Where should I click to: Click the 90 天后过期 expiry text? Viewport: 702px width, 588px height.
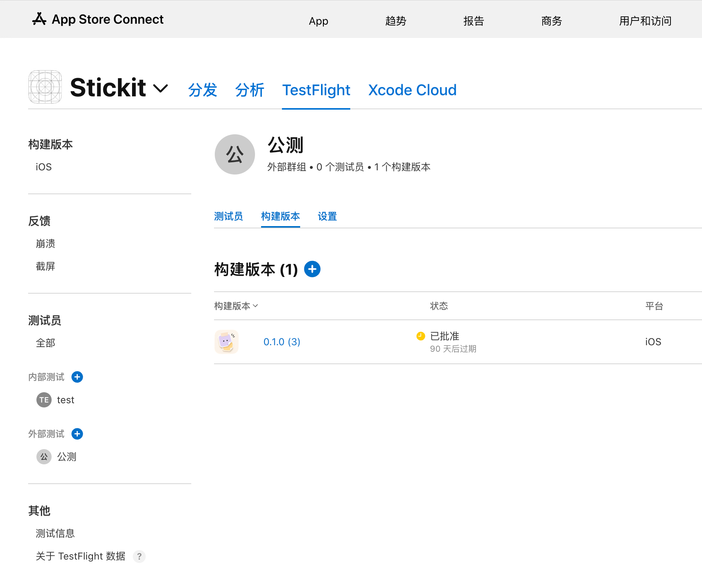tap(453, 349)
